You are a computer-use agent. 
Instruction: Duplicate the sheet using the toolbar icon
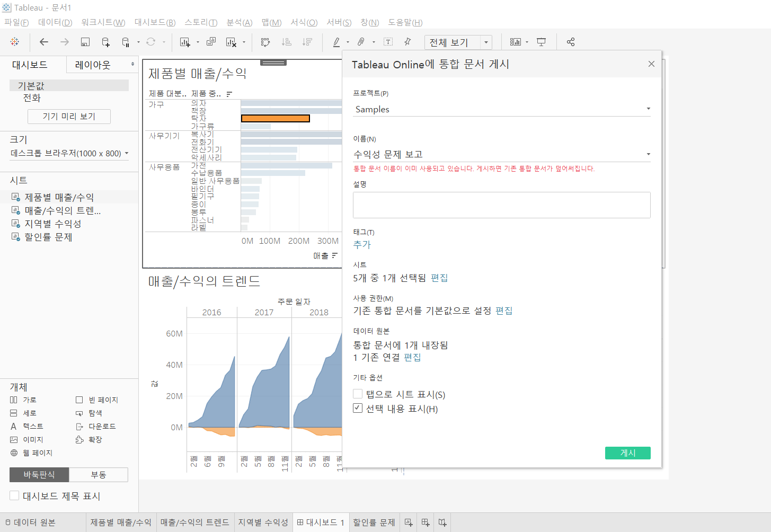point(211,42)
